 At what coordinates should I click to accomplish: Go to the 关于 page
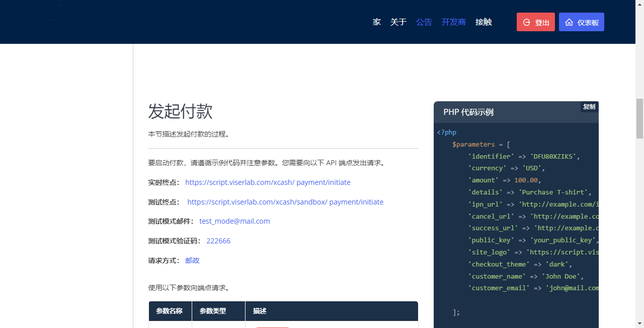pyautogui.click(x=398, y=22)
